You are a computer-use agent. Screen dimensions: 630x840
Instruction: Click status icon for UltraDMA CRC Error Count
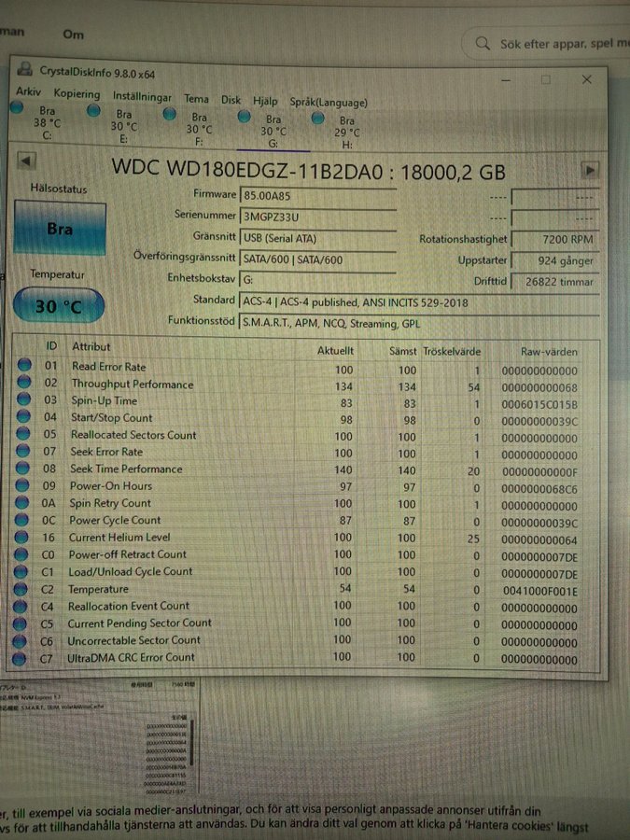(x=19, y=658)
